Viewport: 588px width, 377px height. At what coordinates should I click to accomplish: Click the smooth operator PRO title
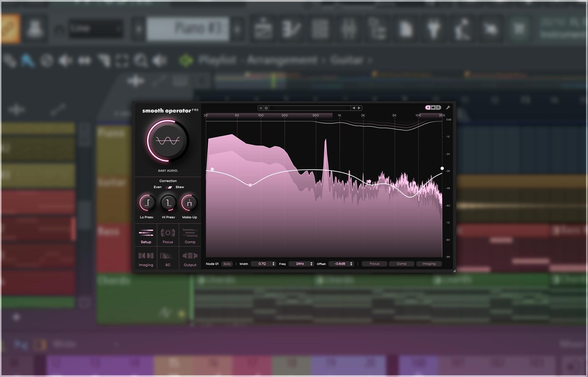tap(170, 111)
